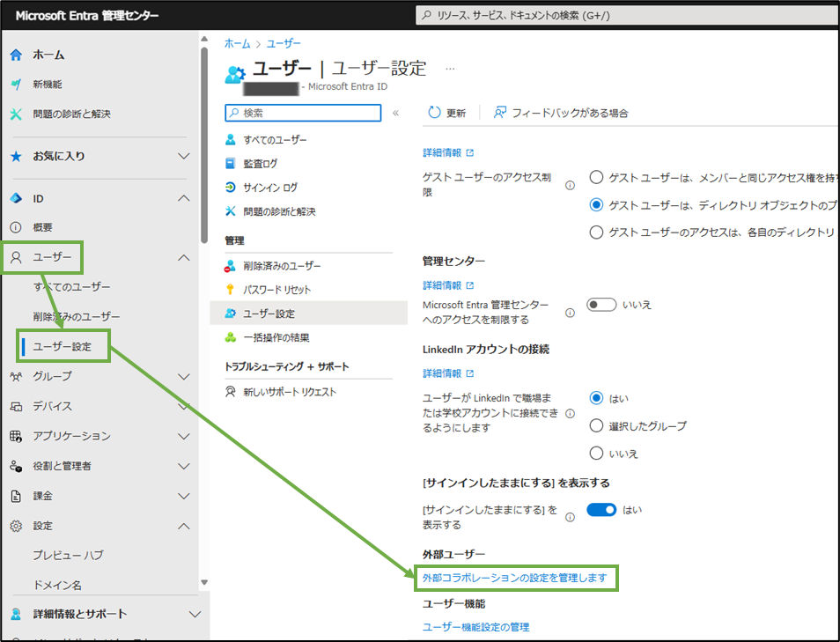The width and height of the screenshot is (840, 642).
Task: Click the sidebar scrollbar down arrow
Action: point(204,582)
